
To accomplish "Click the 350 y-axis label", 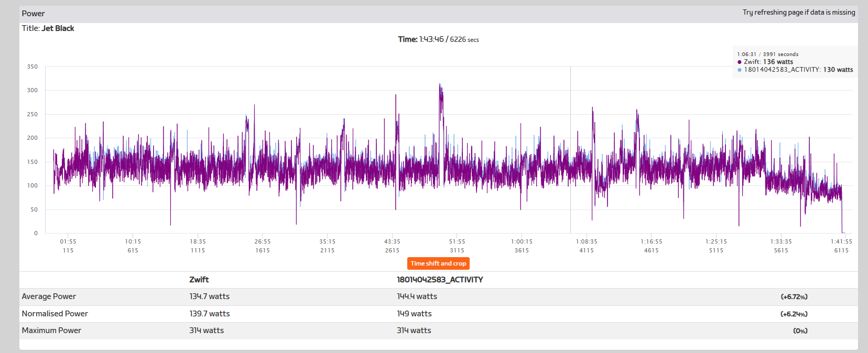I will point(32,67).
